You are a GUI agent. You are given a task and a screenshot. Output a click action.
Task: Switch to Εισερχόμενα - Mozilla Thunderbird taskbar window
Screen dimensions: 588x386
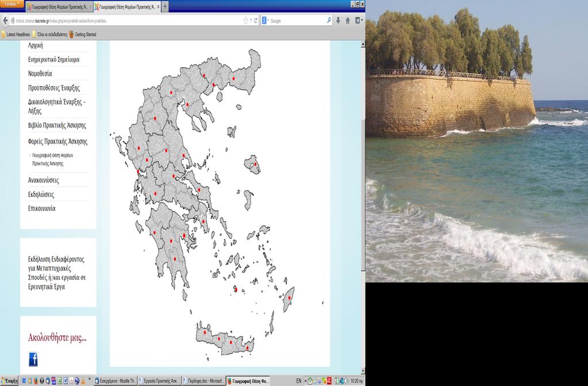(x=115, y=381)
